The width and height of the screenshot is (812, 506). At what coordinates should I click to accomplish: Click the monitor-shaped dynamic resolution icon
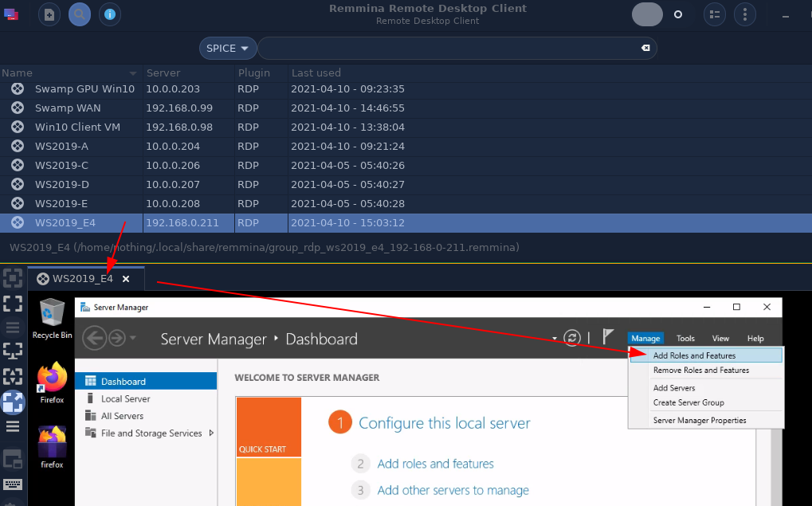(x=13, y=351)
